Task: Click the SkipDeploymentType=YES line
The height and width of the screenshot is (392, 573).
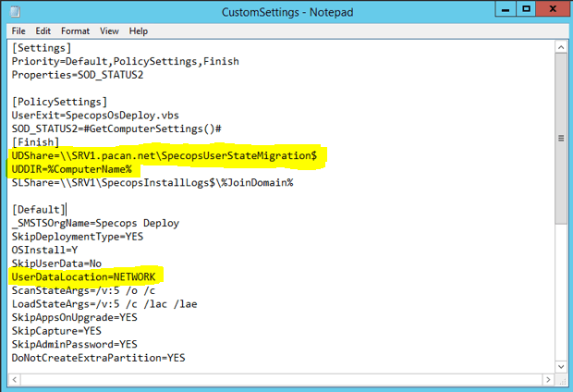Action: [x=78, y=237]
